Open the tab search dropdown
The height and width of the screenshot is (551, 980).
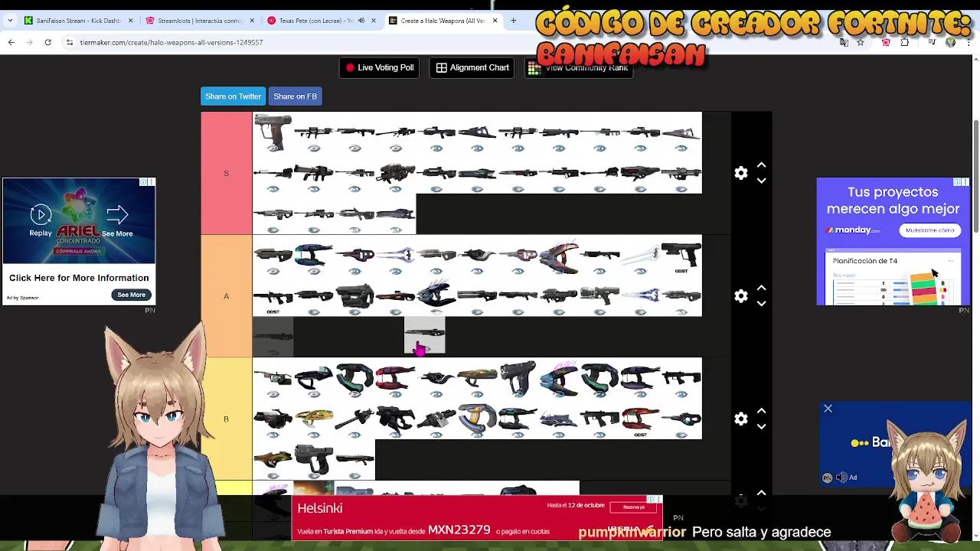click(10, 21)
